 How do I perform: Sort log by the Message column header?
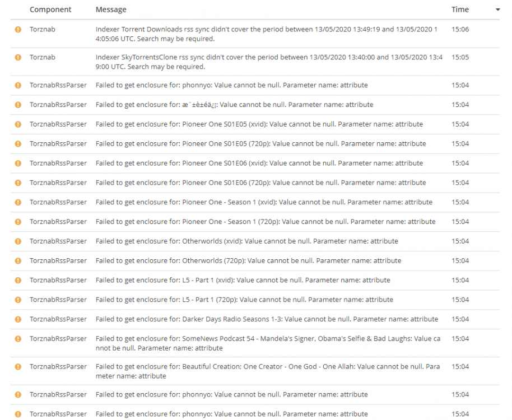pos(111,10)
